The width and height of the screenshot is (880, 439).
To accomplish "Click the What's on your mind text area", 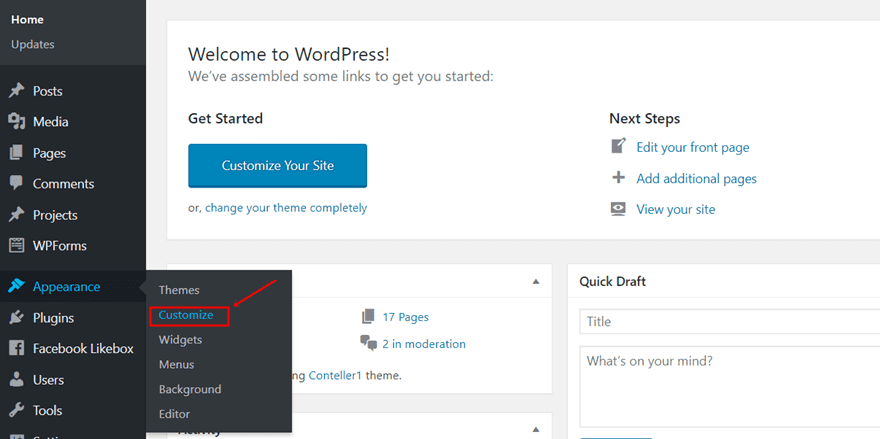I will [x=730, y=387].
